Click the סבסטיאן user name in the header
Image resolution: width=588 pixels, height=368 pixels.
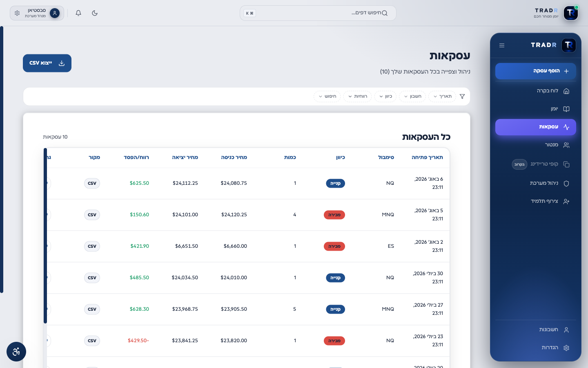click(37, 11)
